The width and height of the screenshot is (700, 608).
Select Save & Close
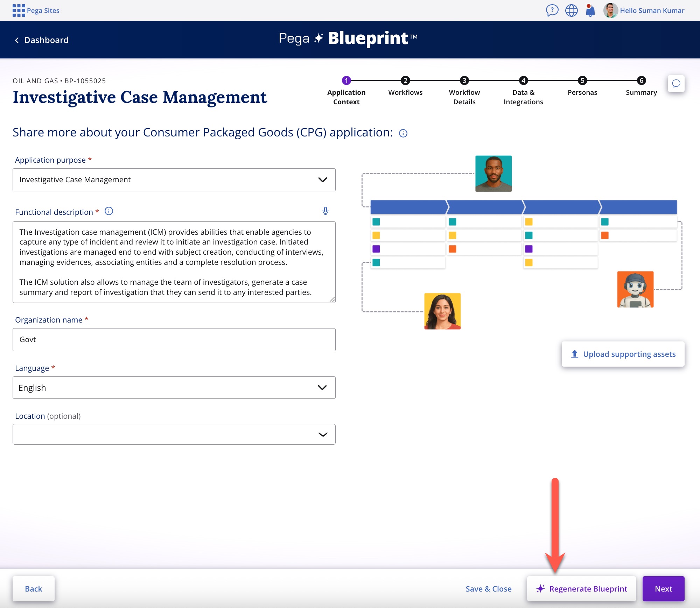(x=489, y=588)
